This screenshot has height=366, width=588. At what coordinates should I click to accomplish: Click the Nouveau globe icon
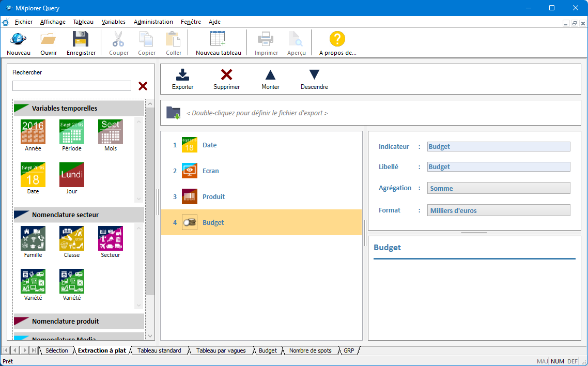19,39
